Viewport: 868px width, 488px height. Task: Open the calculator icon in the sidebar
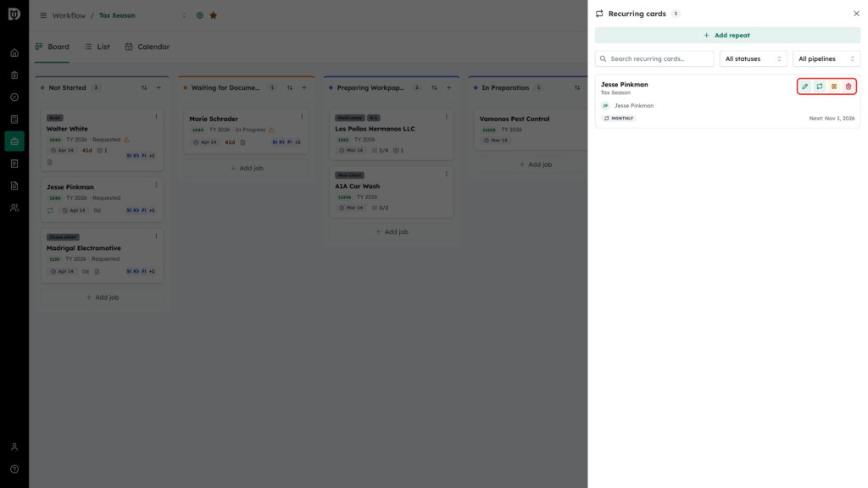(14, 119)
